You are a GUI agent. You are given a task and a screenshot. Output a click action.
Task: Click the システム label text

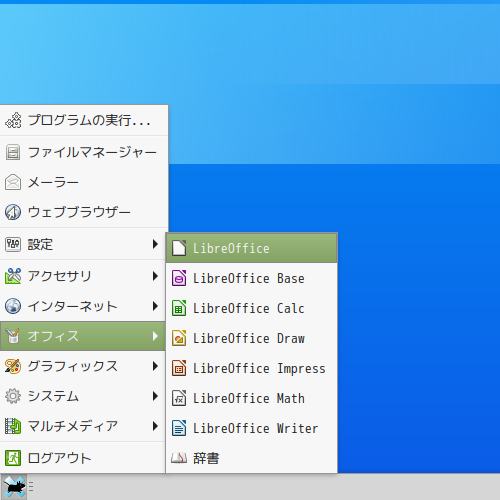click(53, 396)
